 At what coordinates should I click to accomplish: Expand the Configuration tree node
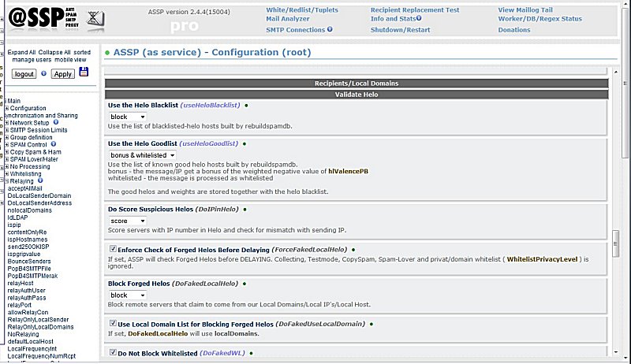click(7, 108)
